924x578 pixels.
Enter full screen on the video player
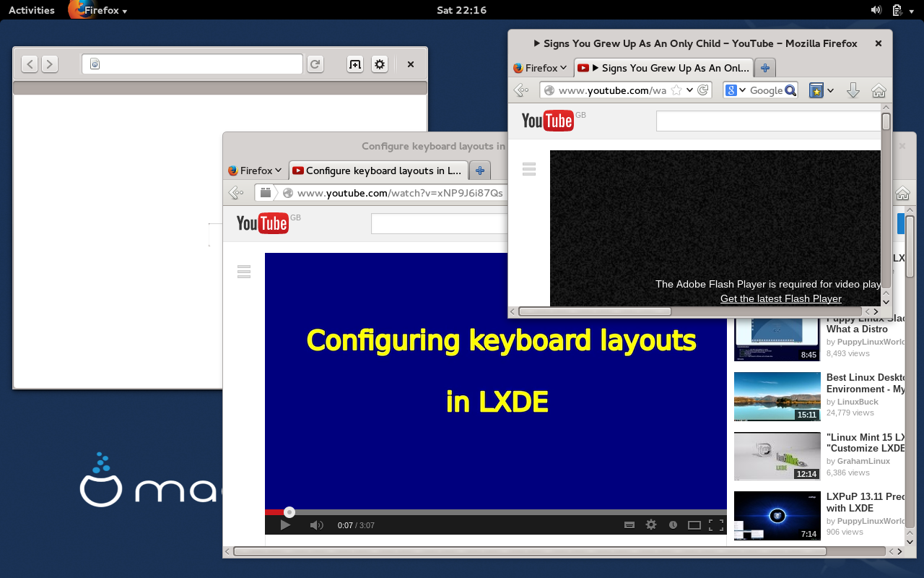[x=716, y=525]
